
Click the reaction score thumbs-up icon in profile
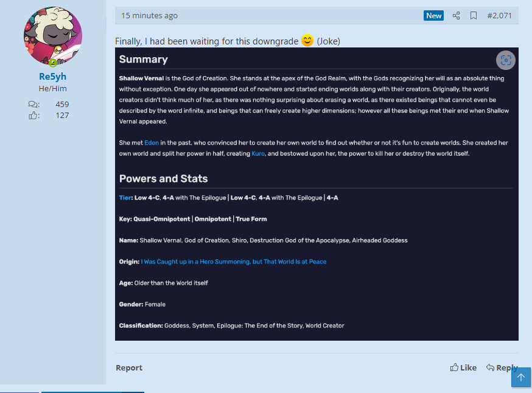point(33,116)
